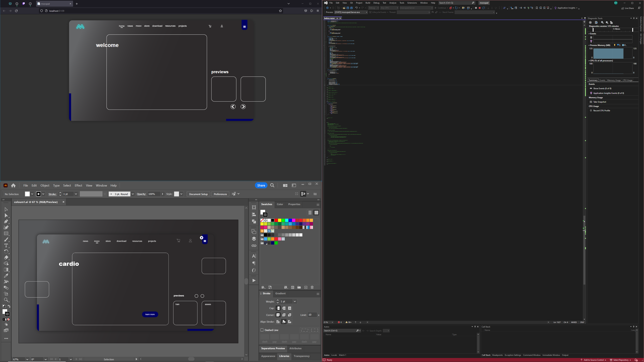Select the Rotate tool
Image resolution: width=644 pixels, height=362 pixels.
click(x=6, y=252)
